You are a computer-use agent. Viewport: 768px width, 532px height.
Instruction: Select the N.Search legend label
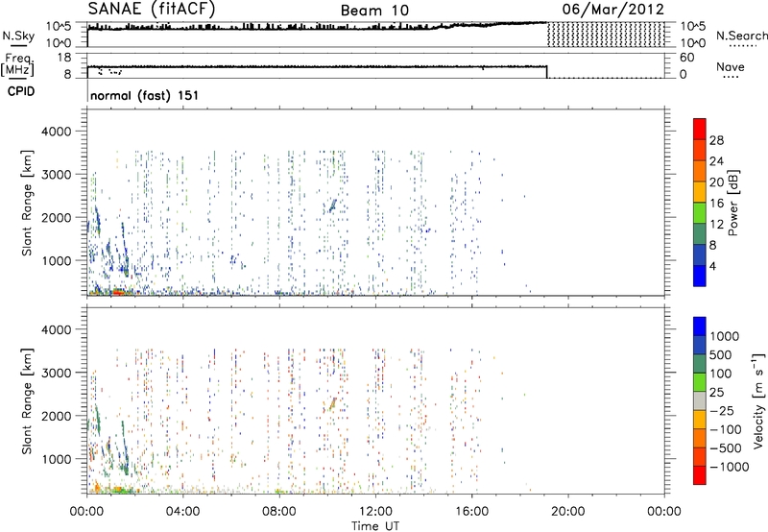point(741,36)
